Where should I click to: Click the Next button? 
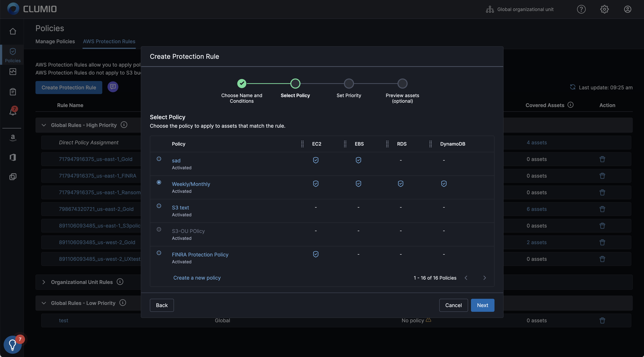click(x=483, y=305)
